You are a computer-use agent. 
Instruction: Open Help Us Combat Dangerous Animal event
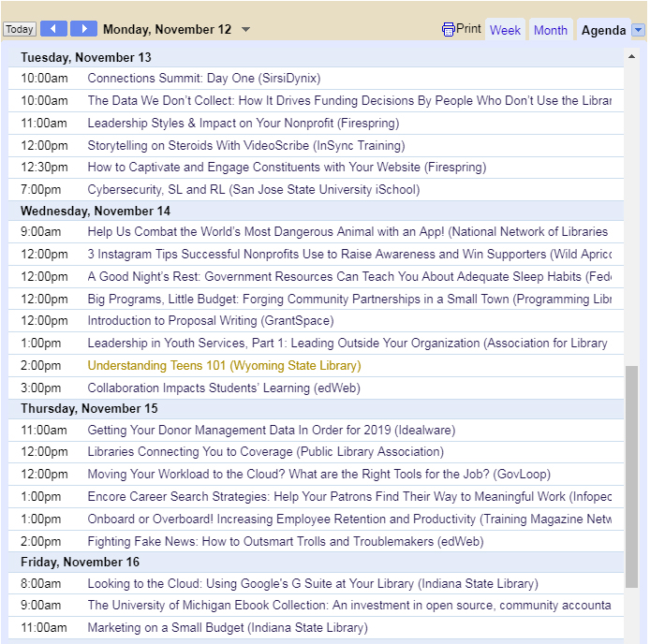(x=347, y=231)
